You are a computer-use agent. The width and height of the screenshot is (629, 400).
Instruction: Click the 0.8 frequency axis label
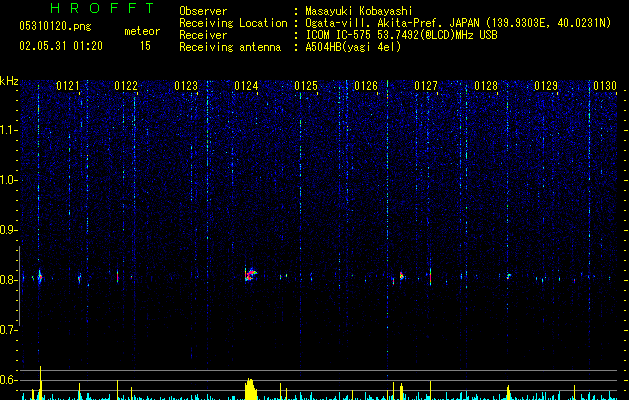pos(8,280)
